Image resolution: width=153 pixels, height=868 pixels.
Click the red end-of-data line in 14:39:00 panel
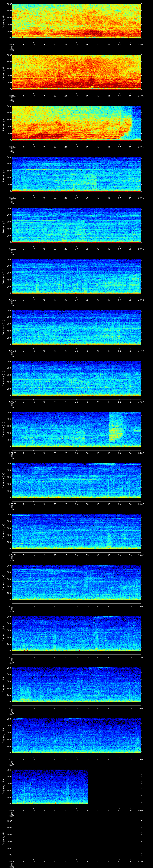88,787
